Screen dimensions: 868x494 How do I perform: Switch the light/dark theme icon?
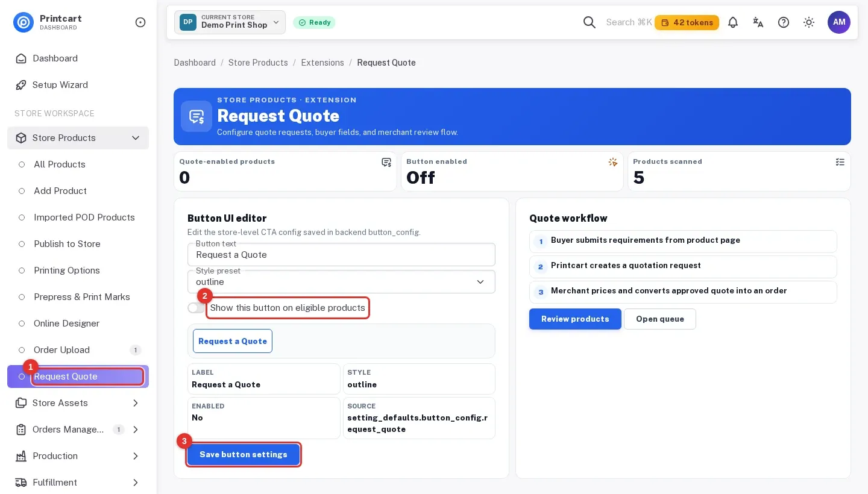809,22
